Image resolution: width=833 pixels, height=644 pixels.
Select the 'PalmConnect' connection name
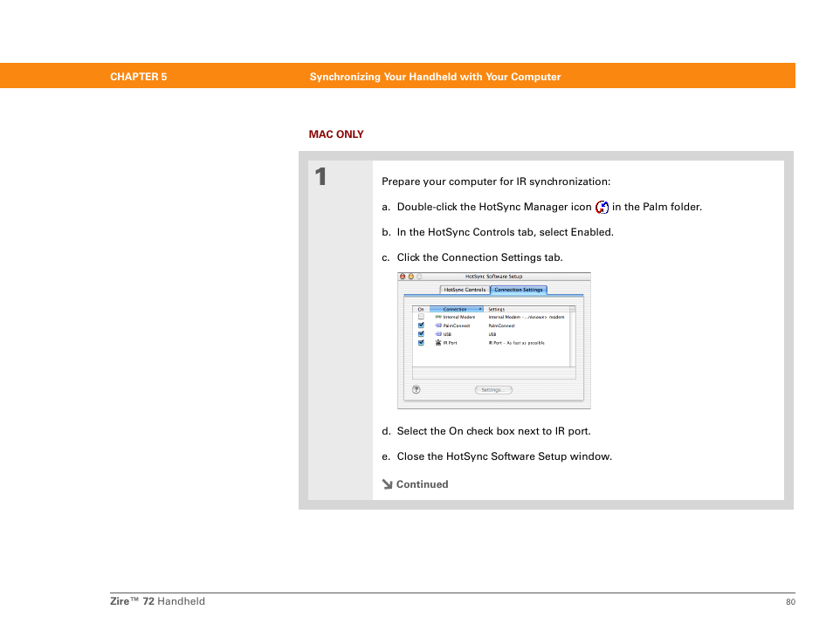(457, 325)
